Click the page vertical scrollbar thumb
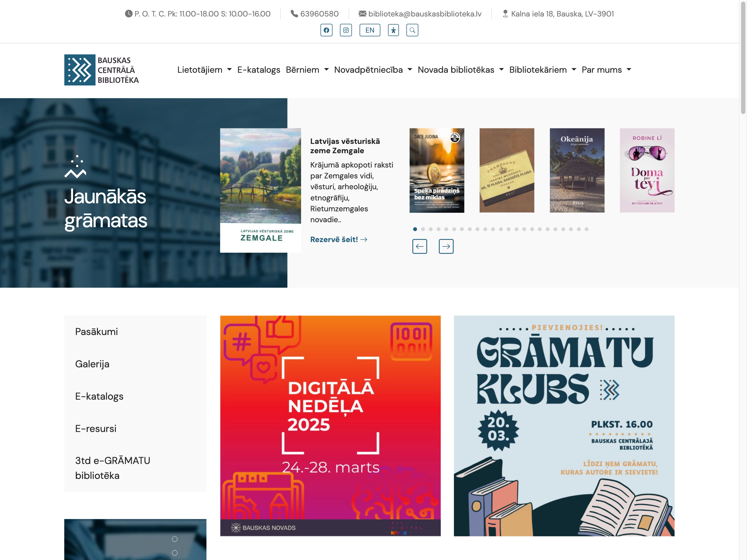 point(743,57)
